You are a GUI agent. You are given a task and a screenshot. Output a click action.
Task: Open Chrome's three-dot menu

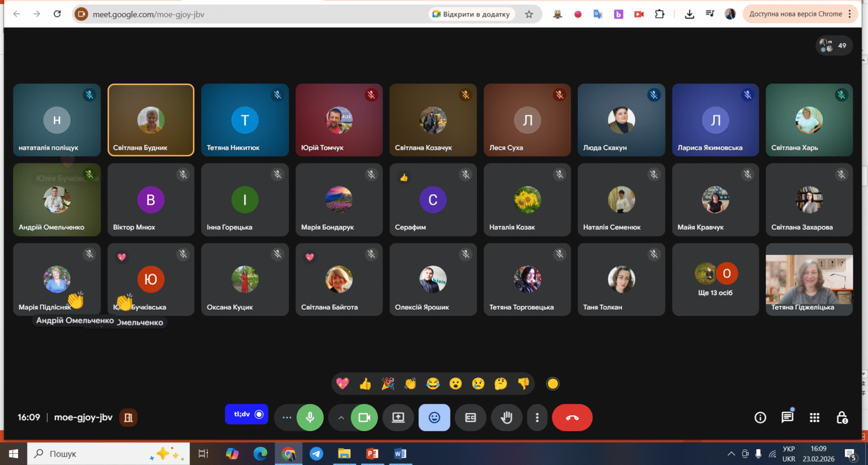pyautogui.click(x=849, y=14)
